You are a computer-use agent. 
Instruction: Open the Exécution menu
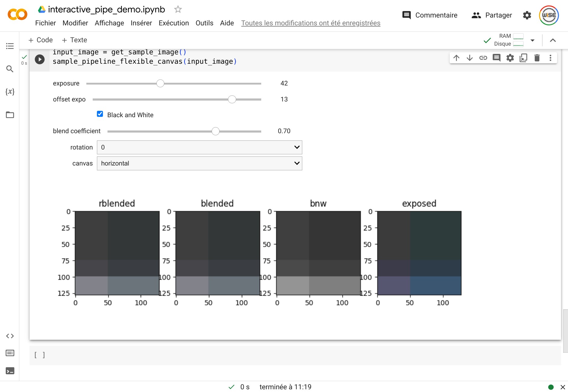pyautogui.click(x=174, y=23)
